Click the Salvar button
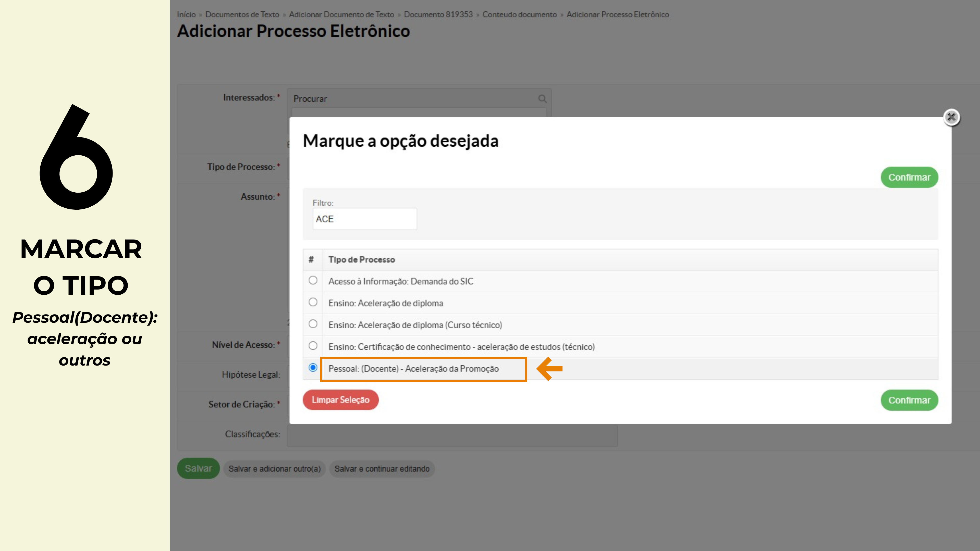Screen dimensions: 980x551 [198, 469]
